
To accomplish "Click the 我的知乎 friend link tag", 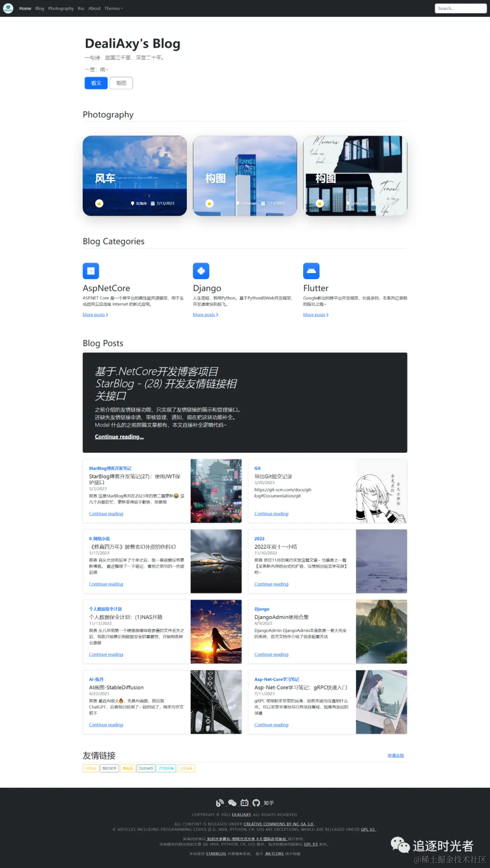I will coord(109,768).
